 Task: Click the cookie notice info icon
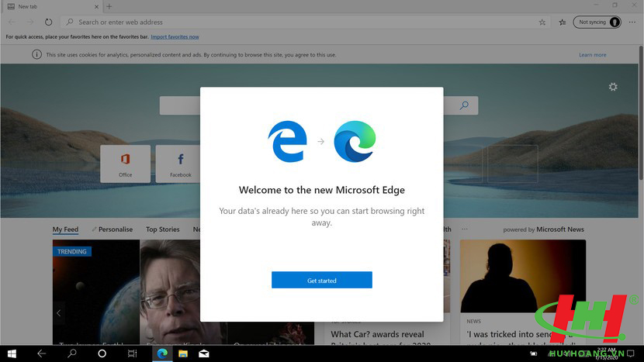(36, 54)
